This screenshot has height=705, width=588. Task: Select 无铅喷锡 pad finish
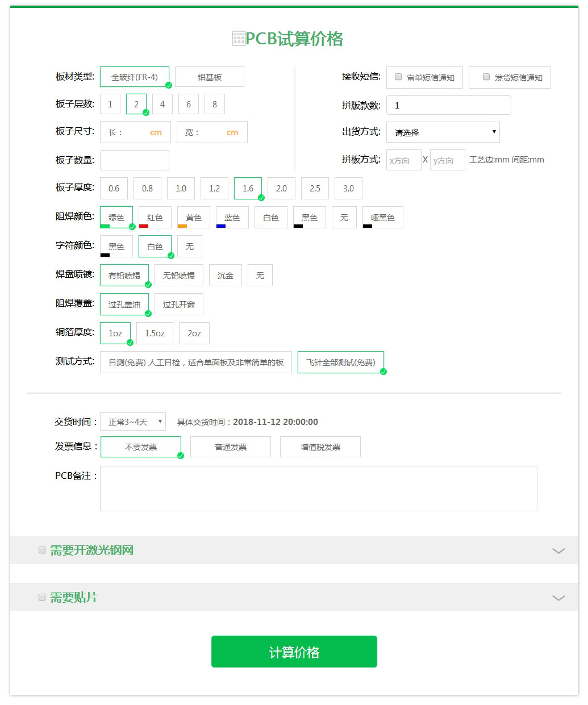(179, 275)
